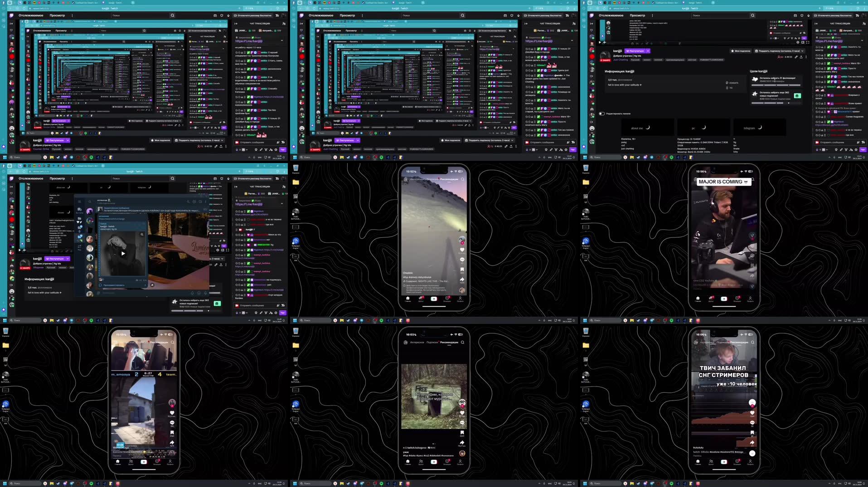
Task: Expand Подарить подписку dropdown in Цели kanjjiji frame
Action: [x=802, y=51]
